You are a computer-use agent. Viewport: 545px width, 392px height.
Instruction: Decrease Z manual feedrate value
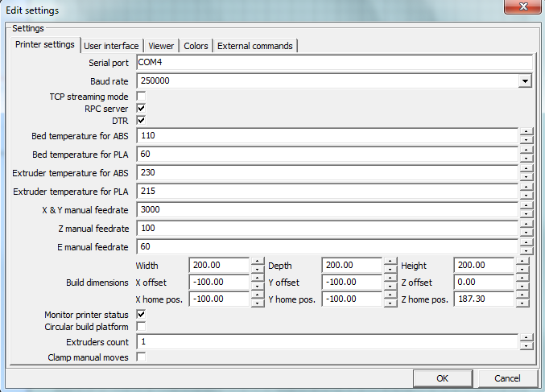click(526, 233)
